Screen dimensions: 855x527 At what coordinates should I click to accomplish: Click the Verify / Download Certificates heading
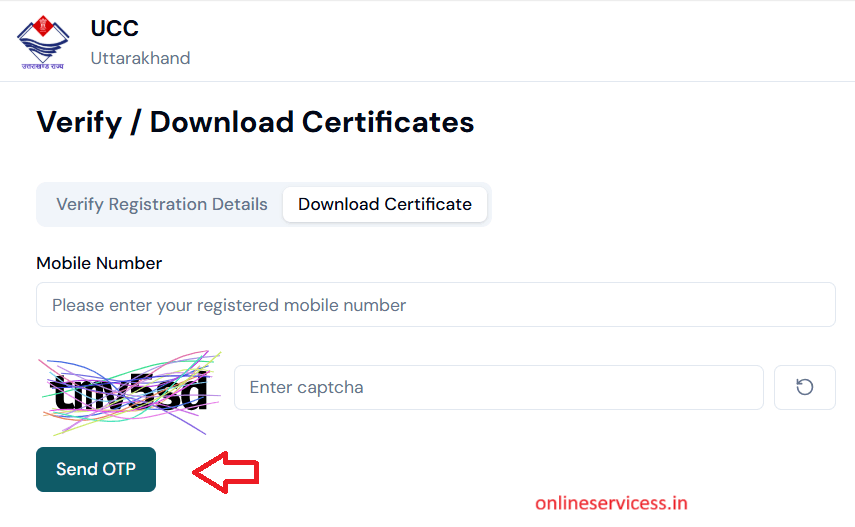pos(255,122)
